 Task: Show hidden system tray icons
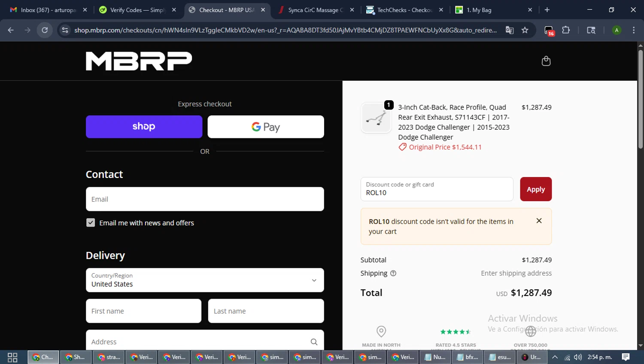point(555,357)
